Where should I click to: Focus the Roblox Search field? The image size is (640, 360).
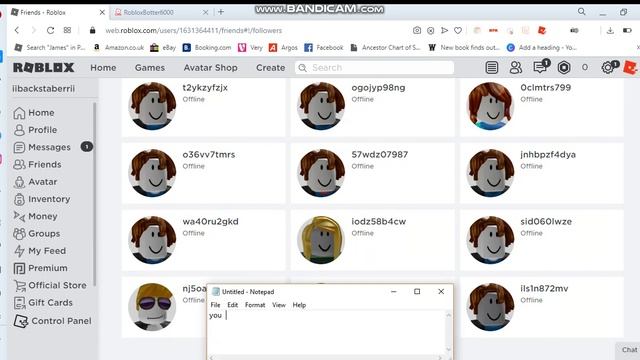point(374,68)
